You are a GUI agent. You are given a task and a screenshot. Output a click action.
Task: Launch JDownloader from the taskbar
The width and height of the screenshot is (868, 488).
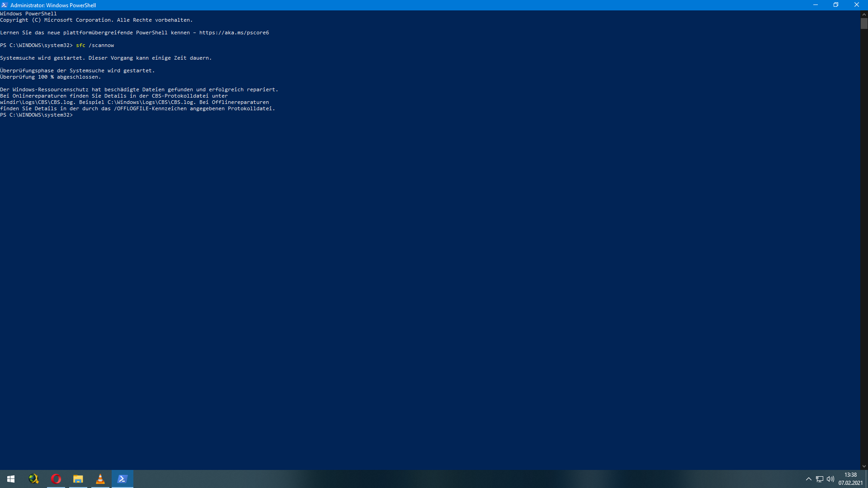point(33,479)
